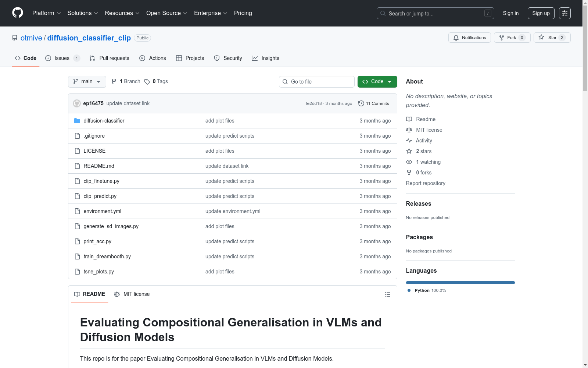The image size is (588, 368).
Task: Click the forks icon in About section
Action: (x=409, y=173)
